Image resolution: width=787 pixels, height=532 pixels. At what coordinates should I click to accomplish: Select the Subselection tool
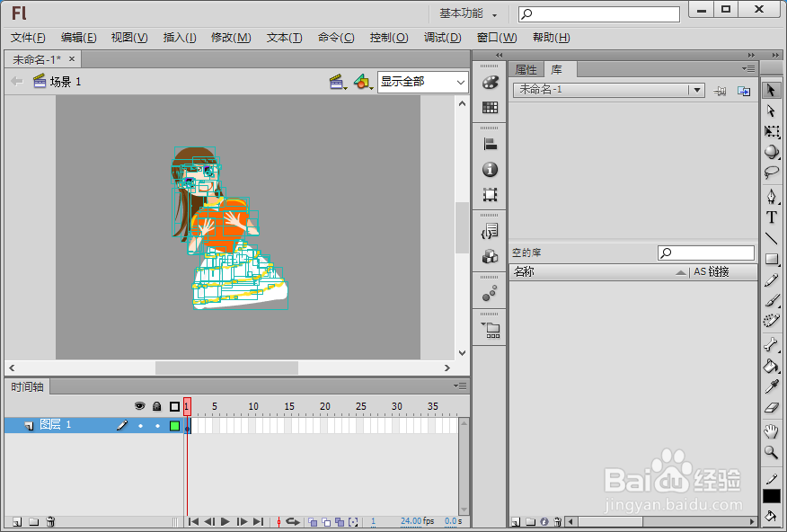[772, 111]
